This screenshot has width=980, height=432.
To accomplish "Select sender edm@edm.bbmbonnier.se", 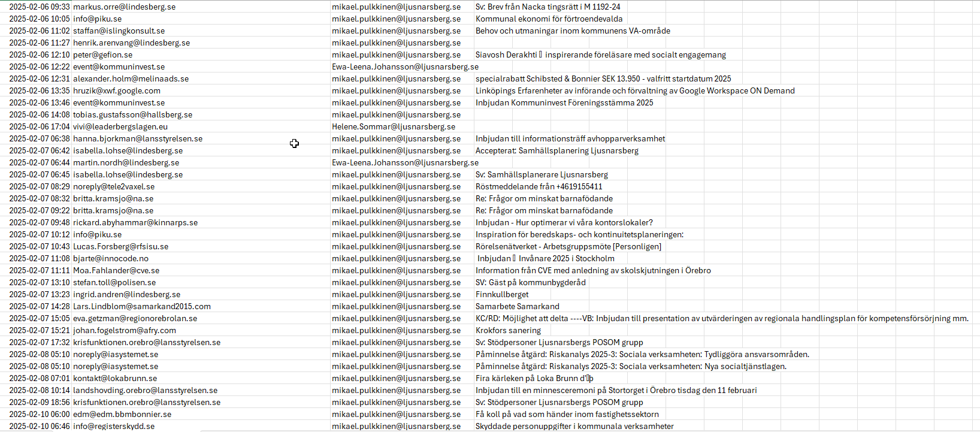I will [x=122, y=414].
